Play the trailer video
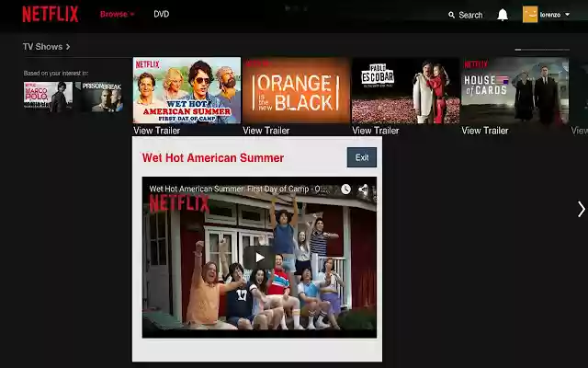Image resolution: width=588 pixels, height=368 pixels. (x=259, y=258)
